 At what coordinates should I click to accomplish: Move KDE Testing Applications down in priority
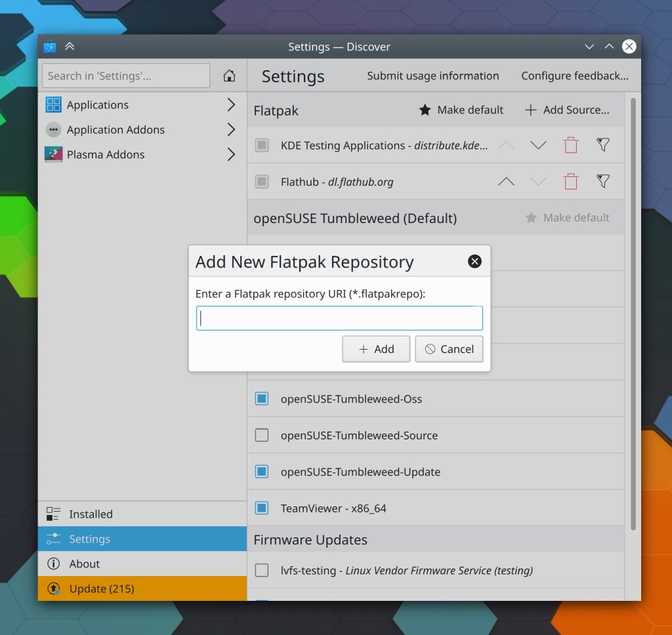(x=538, y=146)
